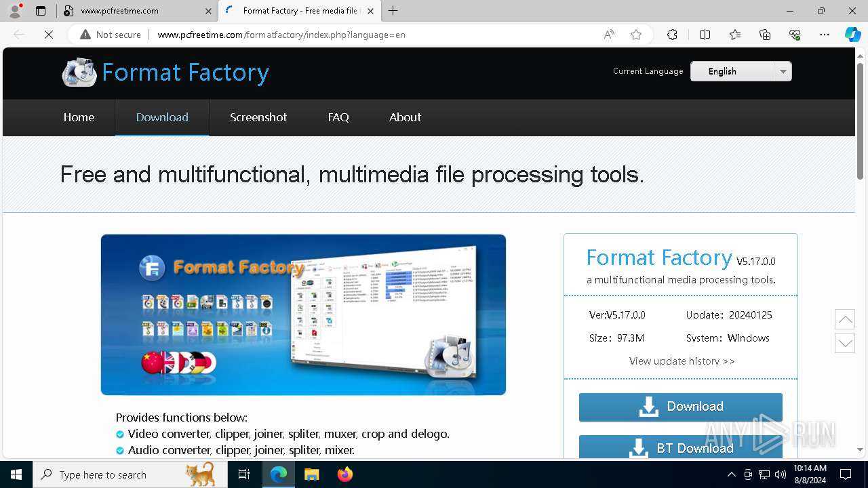Open File Explorer from the taskbar
Viewport: 868px width, 488px height.
311,474
